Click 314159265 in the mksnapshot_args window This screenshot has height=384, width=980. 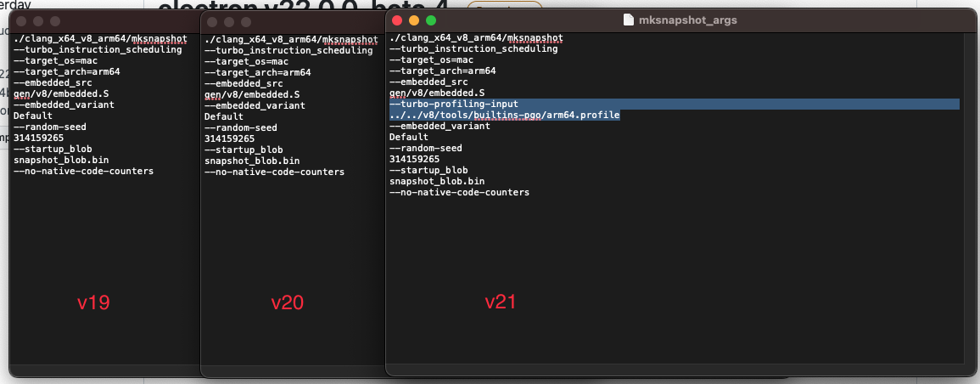click(414, 160)
